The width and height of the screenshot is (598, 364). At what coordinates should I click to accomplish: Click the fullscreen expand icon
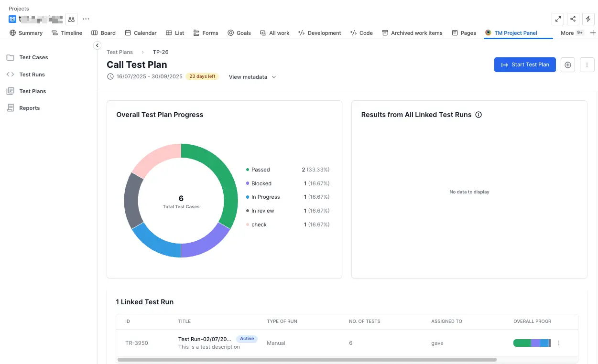point(557,19)
